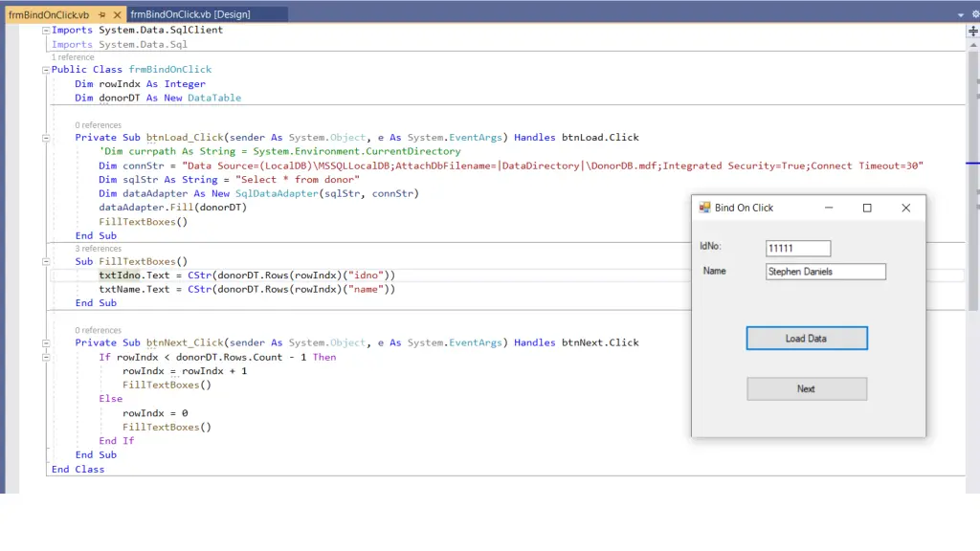
Task: Maximize the Bind On Click window
Action: coord(867,208)
